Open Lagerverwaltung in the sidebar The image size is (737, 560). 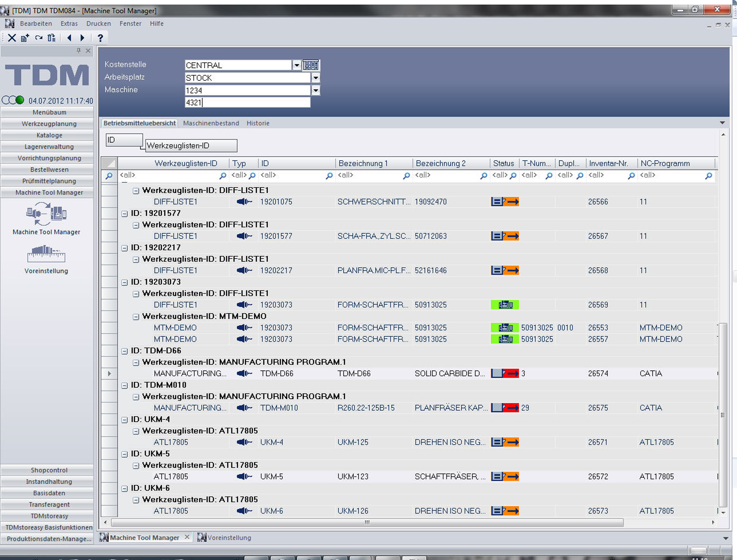pyautogui.click(x=49, y=147)
